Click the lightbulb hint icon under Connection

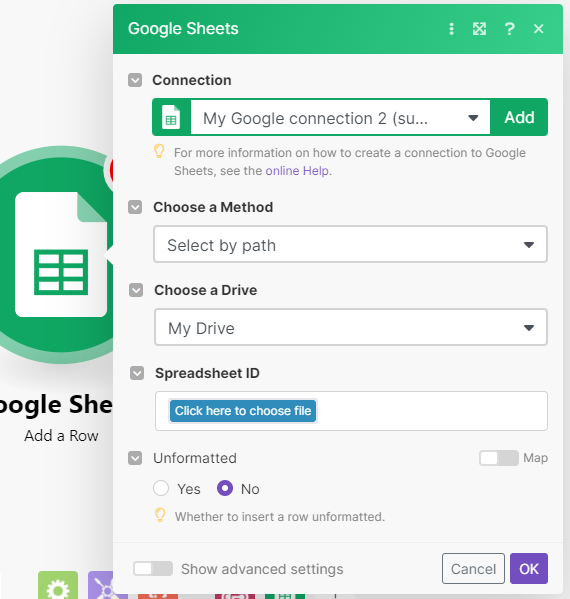pyautogui.click(x=159, y=152)
